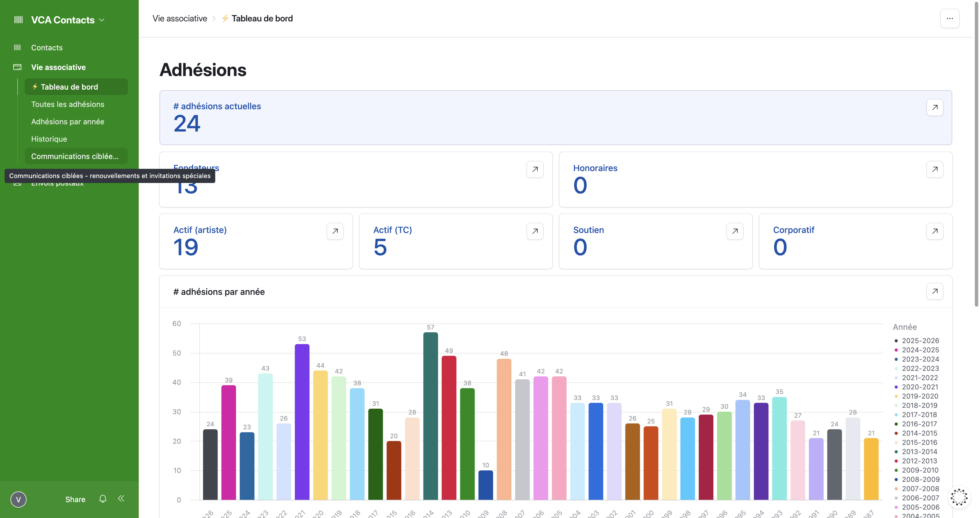Viewport: 980px width, 518px height.
Task: Toggle the 2020-2021 legend entry
Action: pyautogui.click(x=916, y=387)
